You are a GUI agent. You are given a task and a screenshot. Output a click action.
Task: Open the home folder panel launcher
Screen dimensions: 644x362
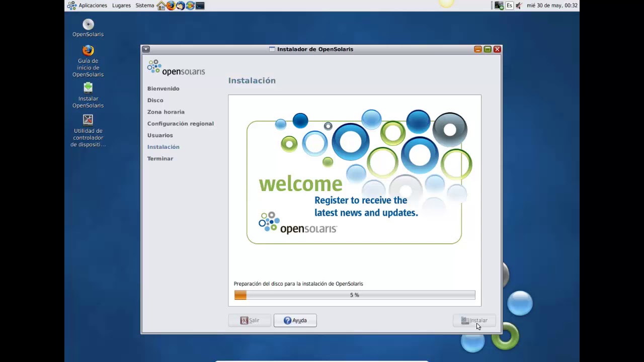pos(161,6)
